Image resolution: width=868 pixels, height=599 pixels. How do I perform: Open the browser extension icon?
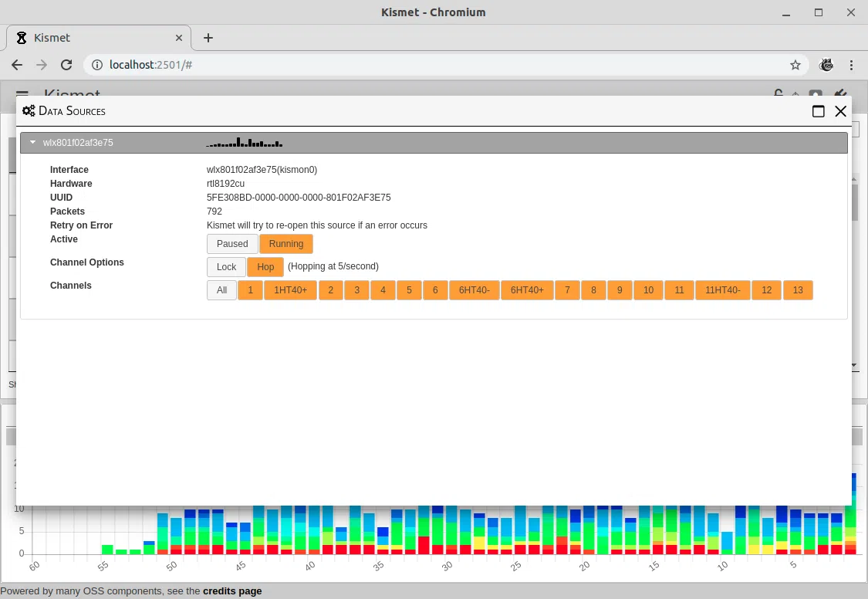pyautogui.click(x=826, y=65)
